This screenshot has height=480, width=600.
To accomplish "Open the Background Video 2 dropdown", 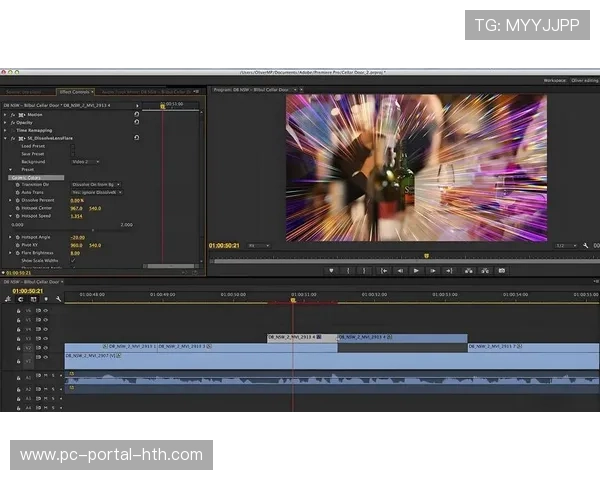I will point(86,161).
